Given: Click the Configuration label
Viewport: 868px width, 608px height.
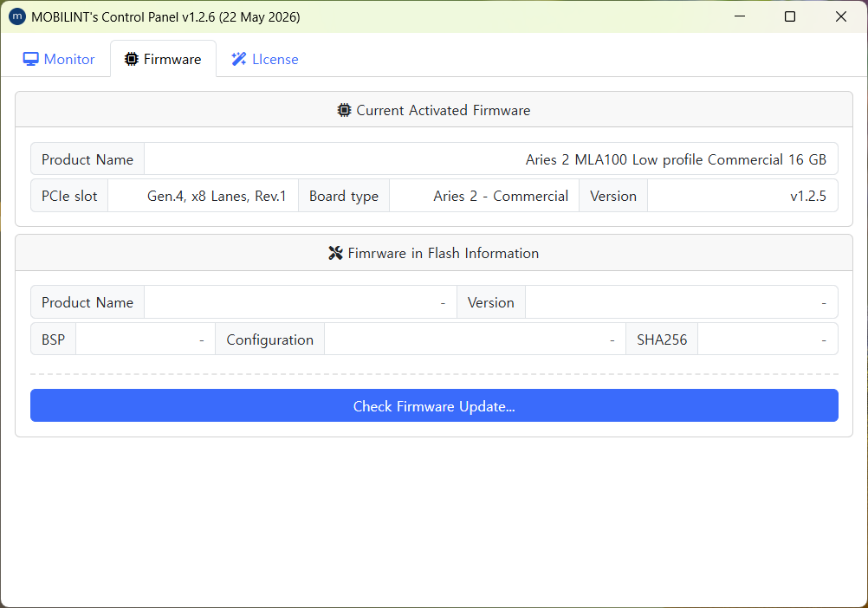Looking at the screenshot, I should pos(269,340).
